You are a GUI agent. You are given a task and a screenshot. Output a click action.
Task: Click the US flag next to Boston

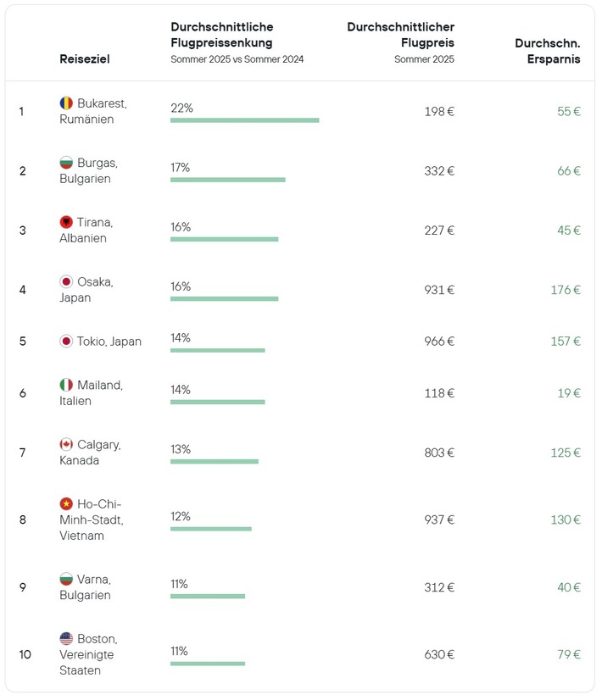[66, 638]
